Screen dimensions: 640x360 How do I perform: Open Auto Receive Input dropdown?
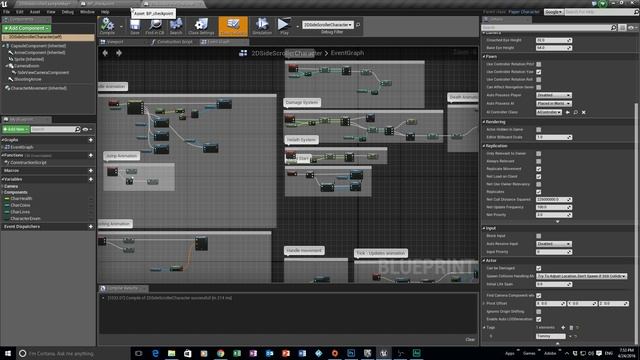(553, 244)
